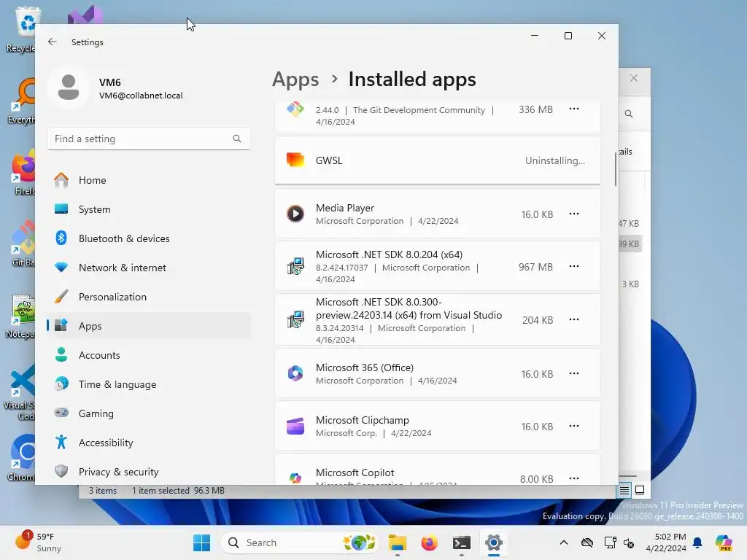Open more options for the Git 2.44.0 entry
Viewport: 747px width, 560px height.
coord(574,109)
